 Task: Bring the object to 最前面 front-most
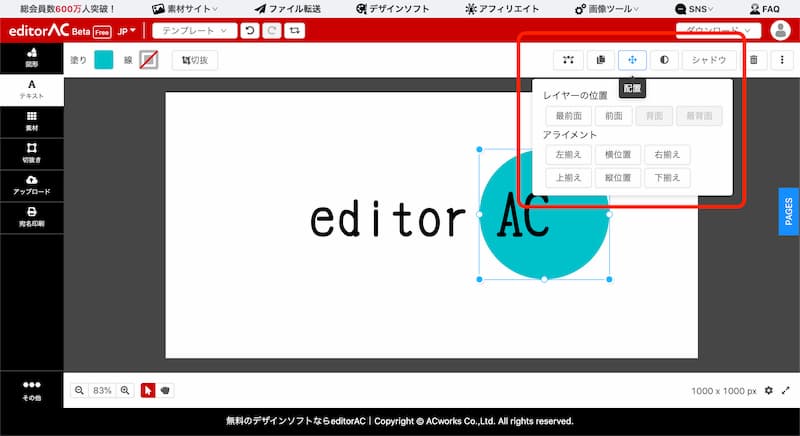pos(568,116)
